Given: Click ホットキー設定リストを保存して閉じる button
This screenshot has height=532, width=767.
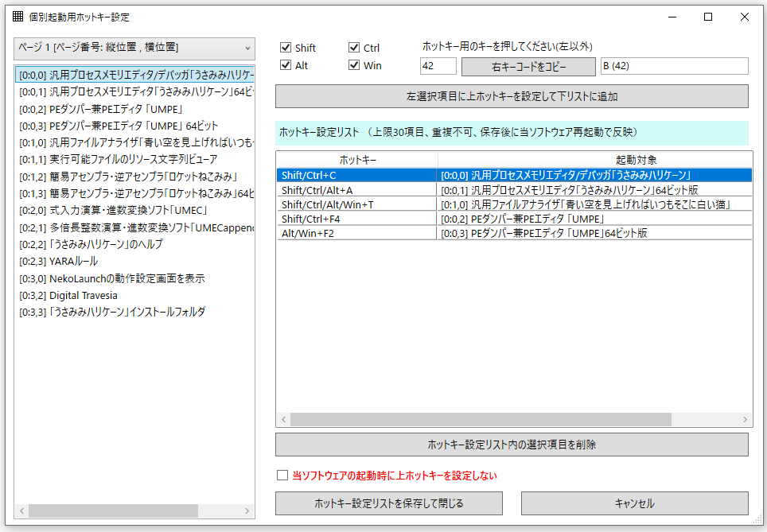Looking at the screenshot, I should pos(389,503).
